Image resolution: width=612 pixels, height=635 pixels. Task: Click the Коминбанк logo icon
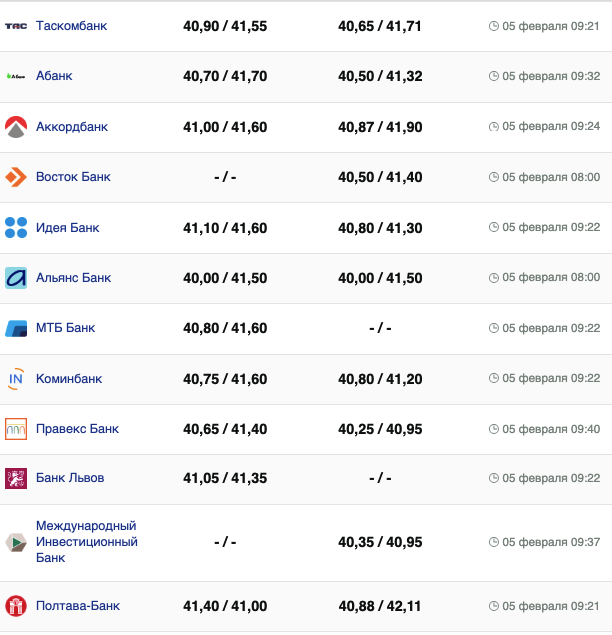click(16, 379)
